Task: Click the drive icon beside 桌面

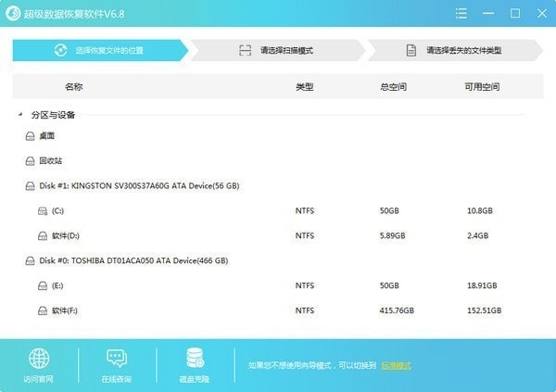Action: [31, 136]
